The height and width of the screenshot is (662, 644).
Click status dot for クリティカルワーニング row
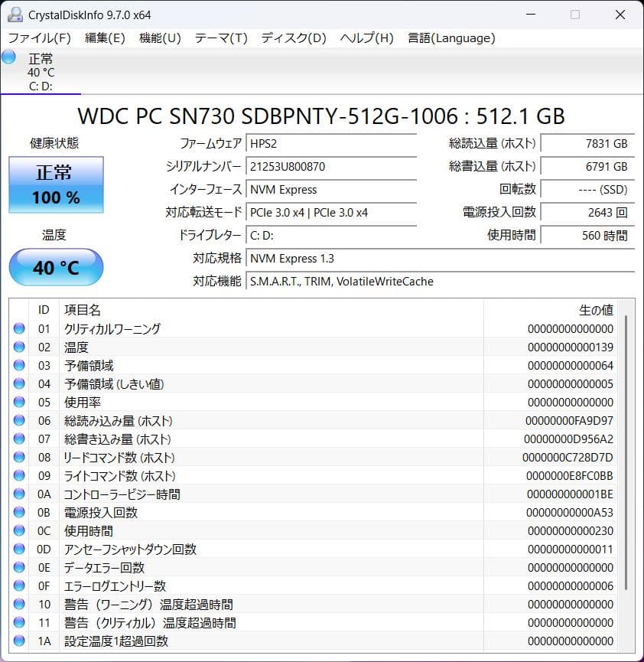pos(19,328)
